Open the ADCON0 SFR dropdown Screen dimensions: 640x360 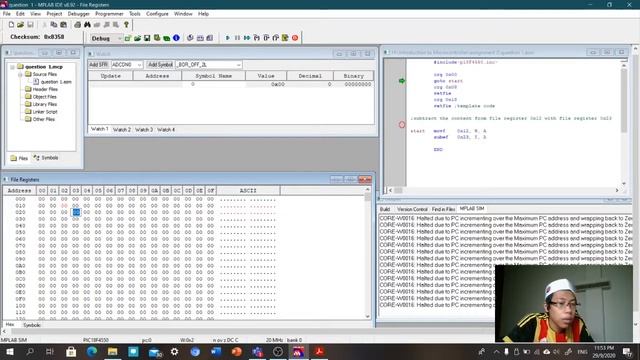tap(139, 65)
